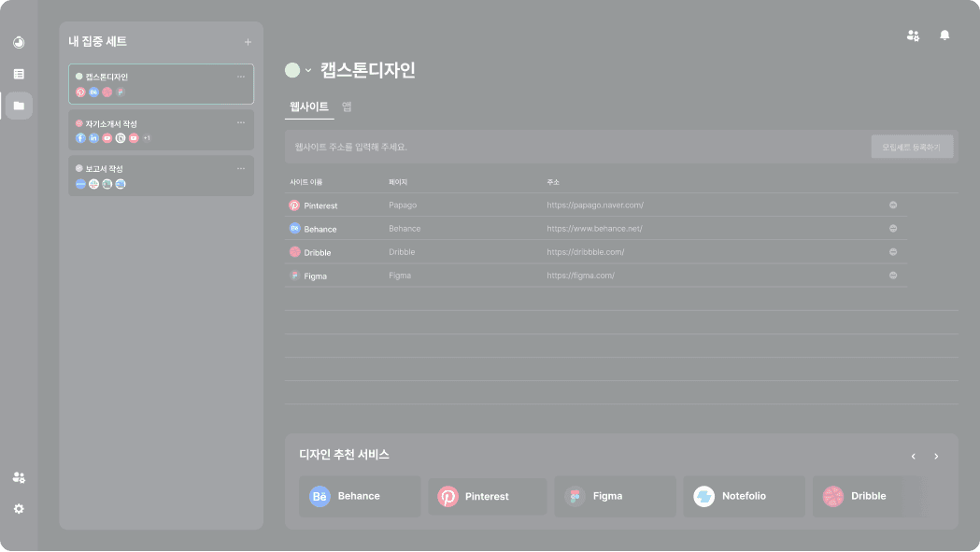Click the 내 집중 세트 heading

(97, 41)
